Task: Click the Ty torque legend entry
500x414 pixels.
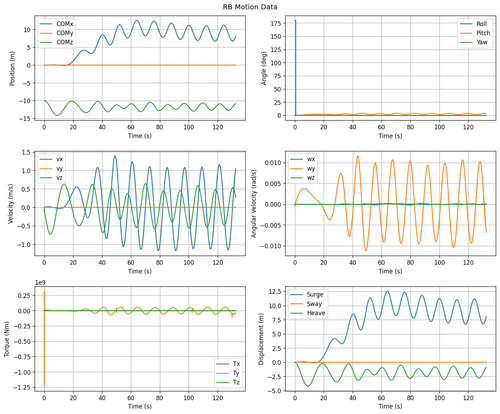Action: point(228,373)
